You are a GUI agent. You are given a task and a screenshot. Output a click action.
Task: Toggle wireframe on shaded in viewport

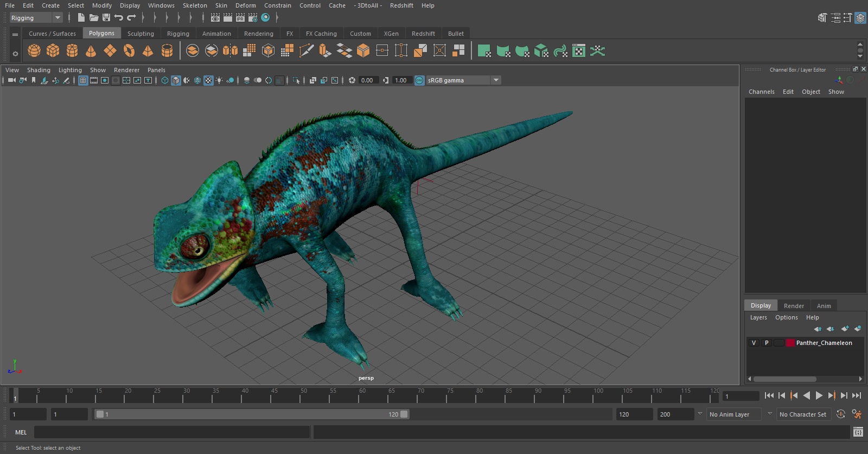197,80
